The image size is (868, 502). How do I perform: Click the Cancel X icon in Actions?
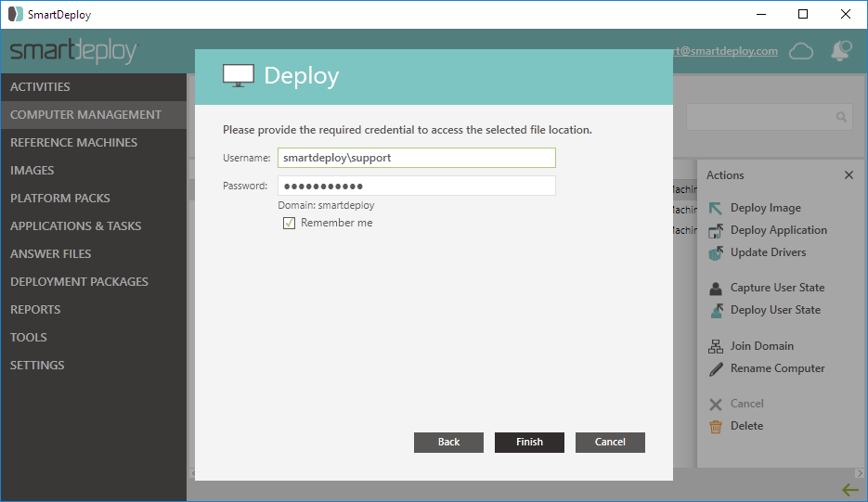tap(715, 405)
